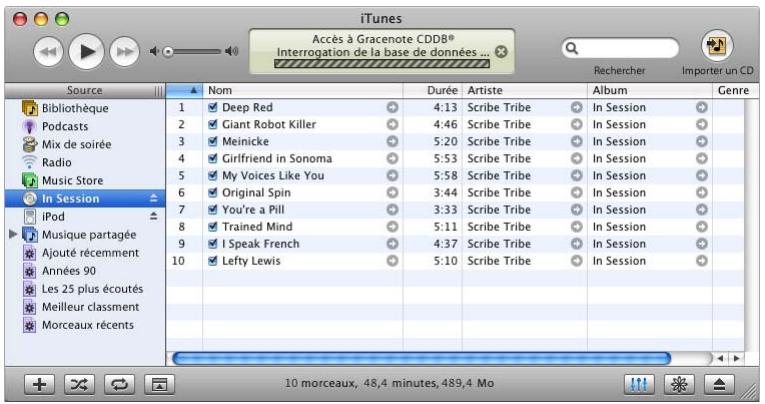The image size is (765, 404).
Task: Eject the In Session CD in sidebar
Action: pyautogui.click(x=154, y=198)
